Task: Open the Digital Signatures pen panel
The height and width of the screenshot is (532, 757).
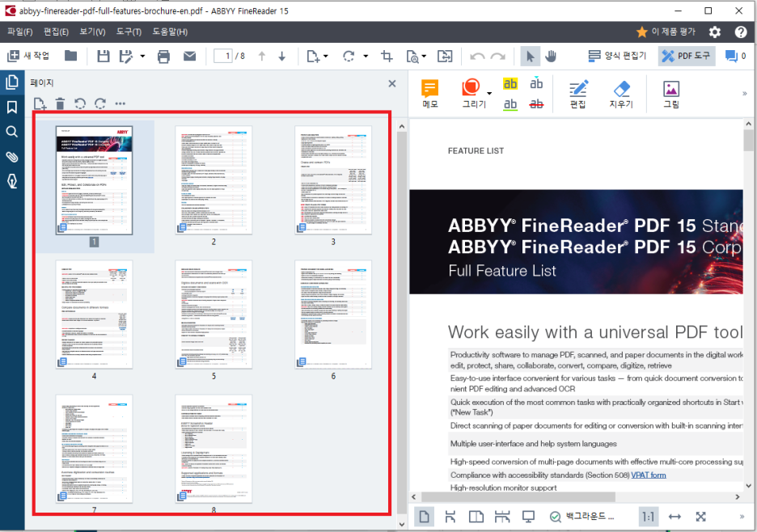Action: click(x=12, y=181)
